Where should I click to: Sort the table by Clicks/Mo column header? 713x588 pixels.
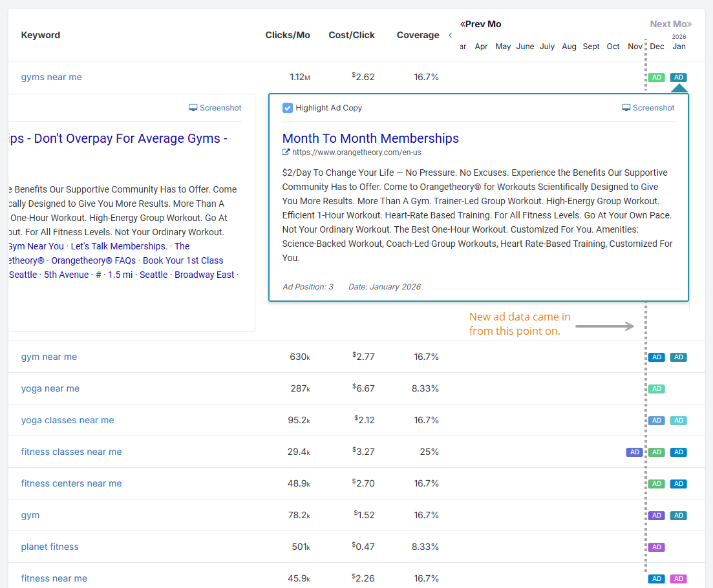pos(288,35)
